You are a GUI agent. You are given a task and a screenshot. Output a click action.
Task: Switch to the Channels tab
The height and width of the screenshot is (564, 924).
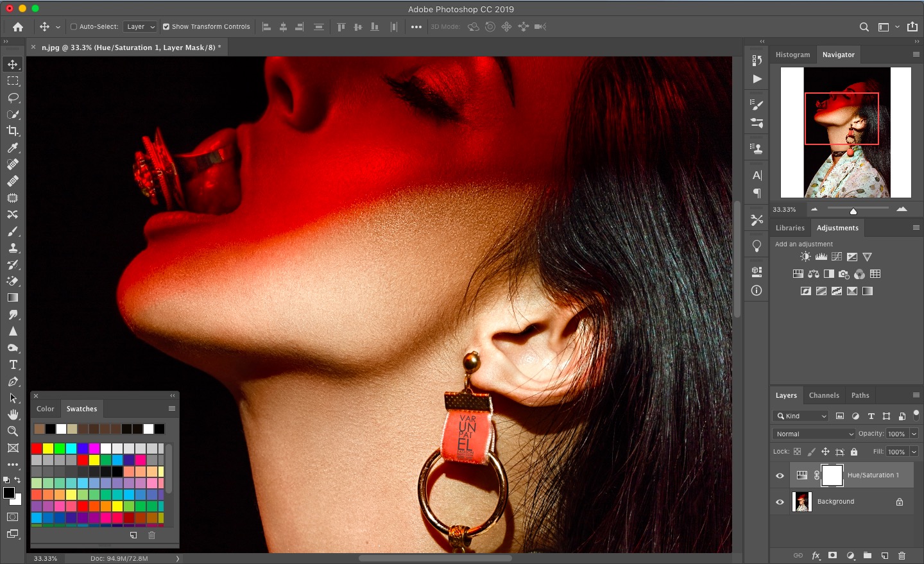(824, 395)
